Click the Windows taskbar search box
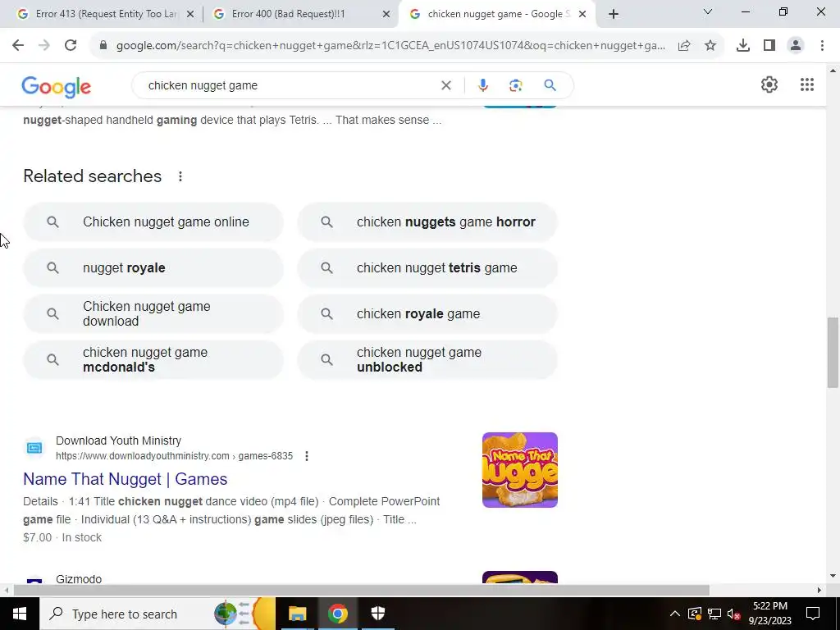Image resolution: width=840 pixels, height=630 pixels. tap(157, 614)
